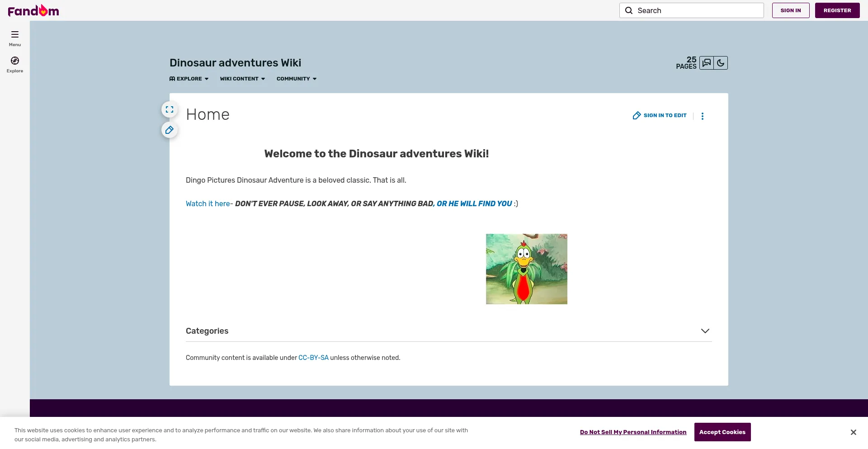The image size is (868, 449).
Task: Click the floating pencil edit icon
Action: click(170, 130)
